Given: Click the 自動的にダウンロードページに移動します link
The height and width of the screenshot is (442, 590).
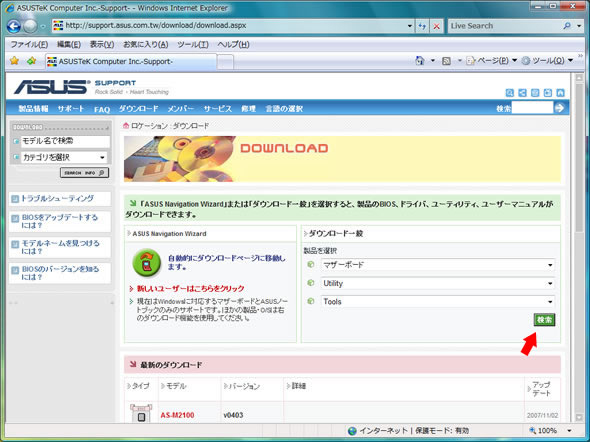Looking at the screenshot, I should (x=227, y=263).
